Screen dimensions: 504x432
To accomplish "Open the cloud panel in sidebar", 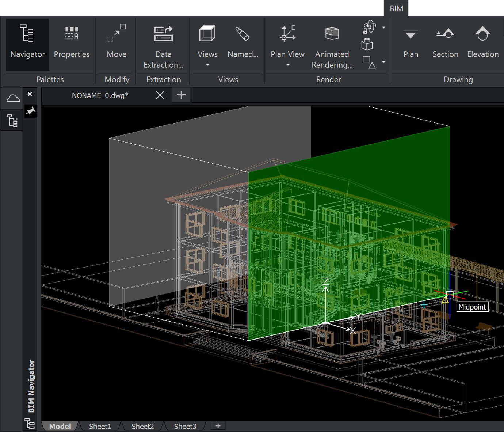I will pos(13,98).
